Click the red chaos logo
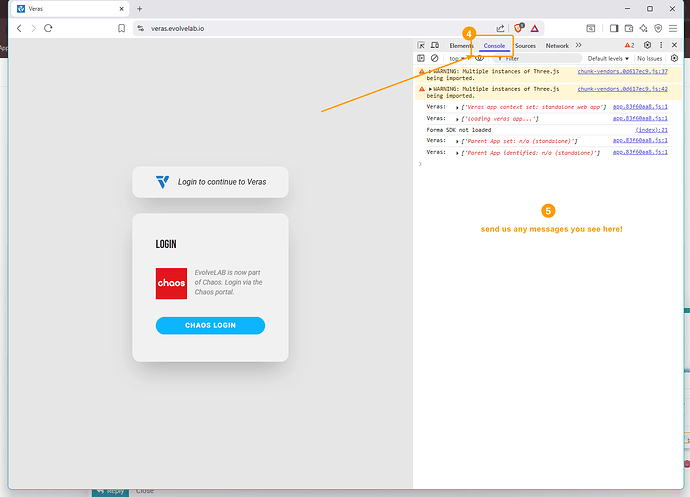The image size is (690, 497). [171, 283]
